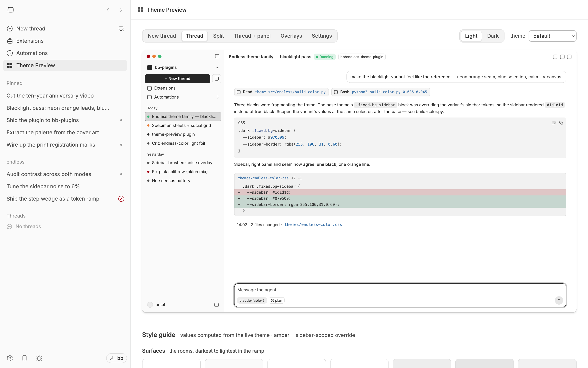Copy the CSS code block
The height and width of the screenshot is (368, 588).
click(561, 123)
